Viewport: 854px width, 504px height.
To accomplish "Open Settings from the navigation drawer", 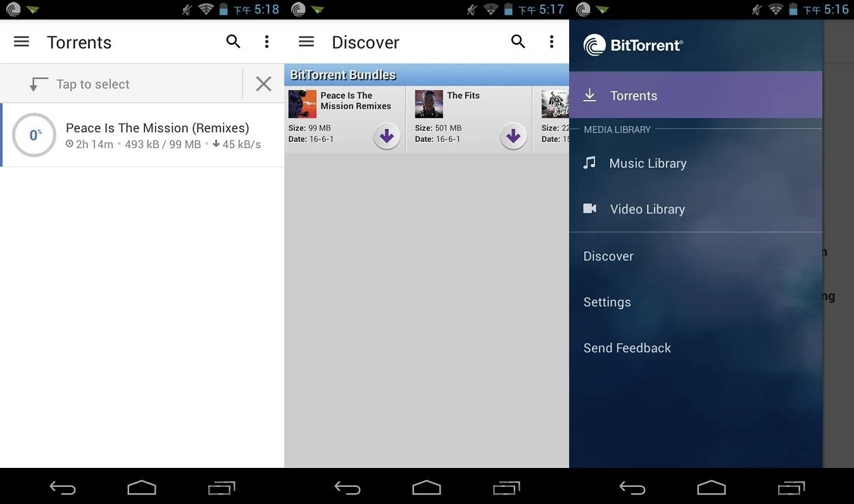I will 606,302.
